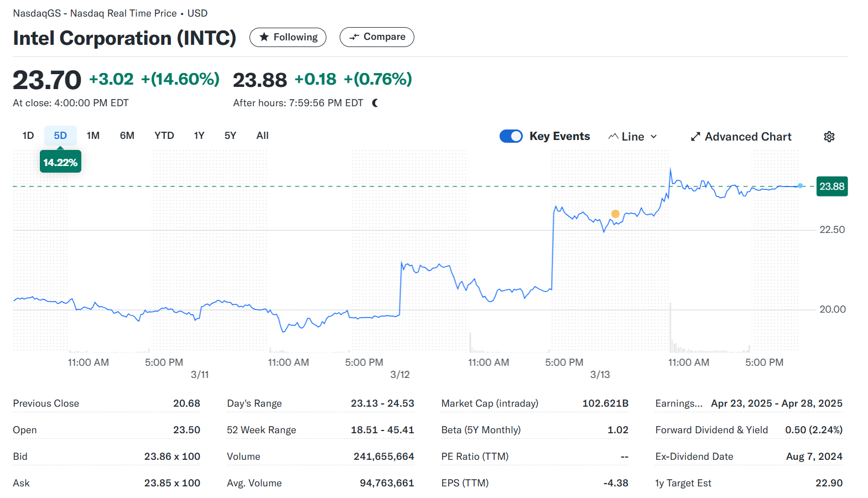Switch to the 6M range
This screenshot has height=498, width=868.
[x=127, y=136]
